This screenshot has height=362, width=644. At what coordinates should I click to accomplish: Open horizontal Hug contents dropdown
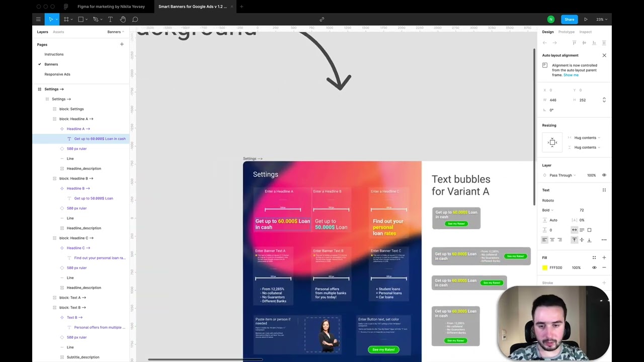pos(587,138)
